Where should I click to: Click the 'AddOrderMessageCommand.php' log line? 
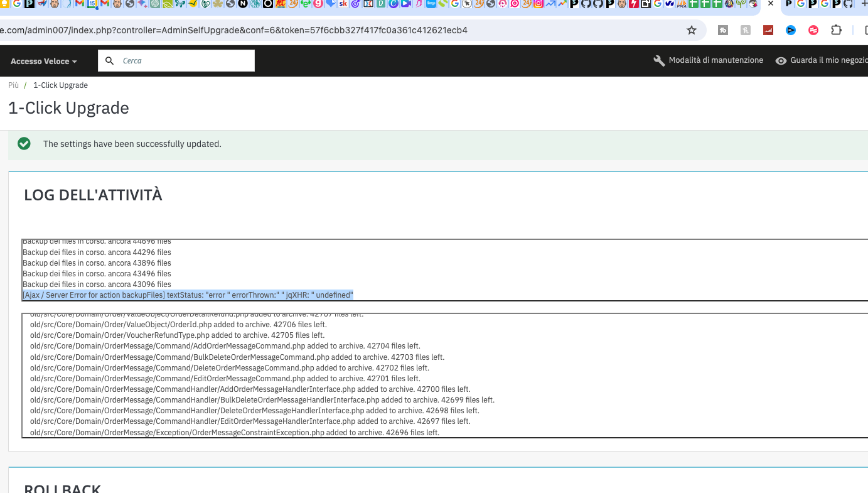pos(225,346)
